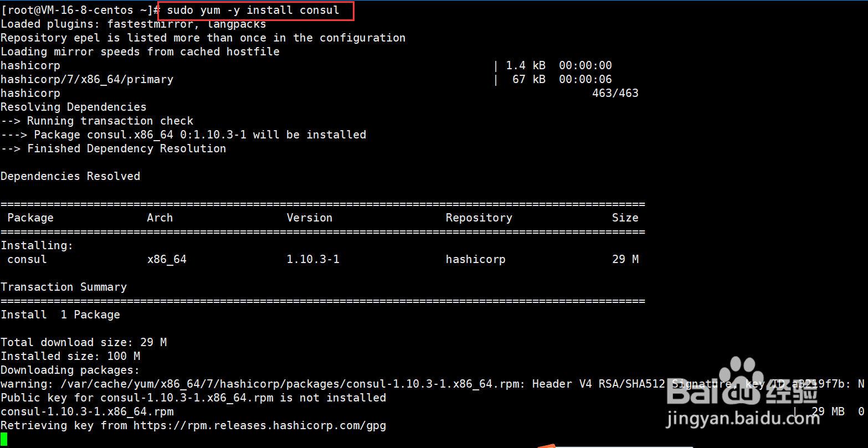Click the 'Size' column header

[x=625, y=218]
